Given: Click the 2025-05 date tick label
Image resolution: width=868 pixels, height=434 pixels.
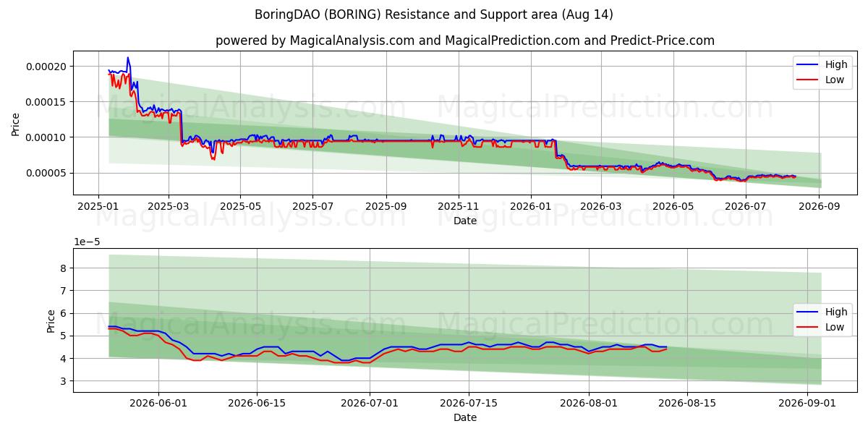Looking at the screenshot, I should click(241, 206).
